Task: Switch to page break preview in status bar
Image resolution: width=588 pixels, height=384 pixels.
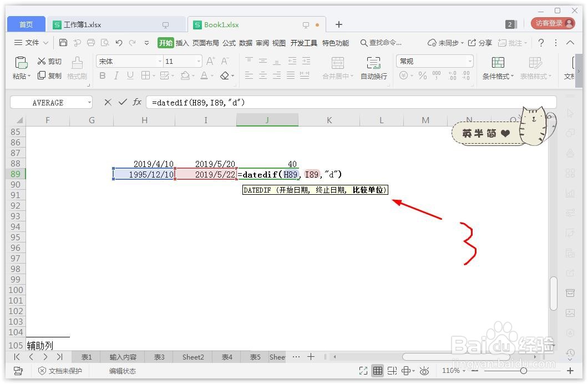Action: [392, 371]
